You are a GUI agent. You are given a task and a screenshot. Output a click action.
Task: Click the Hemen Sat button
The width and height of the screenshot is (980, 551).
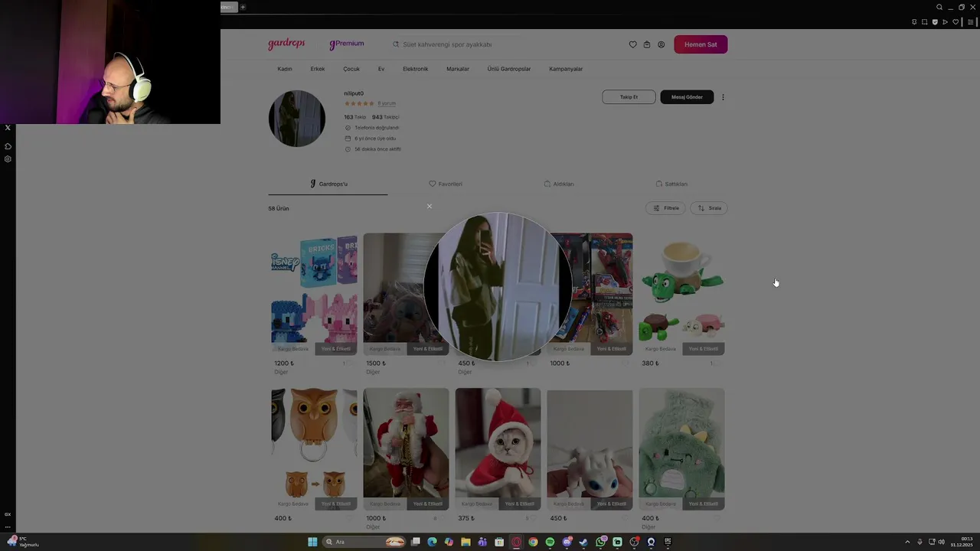701,44
